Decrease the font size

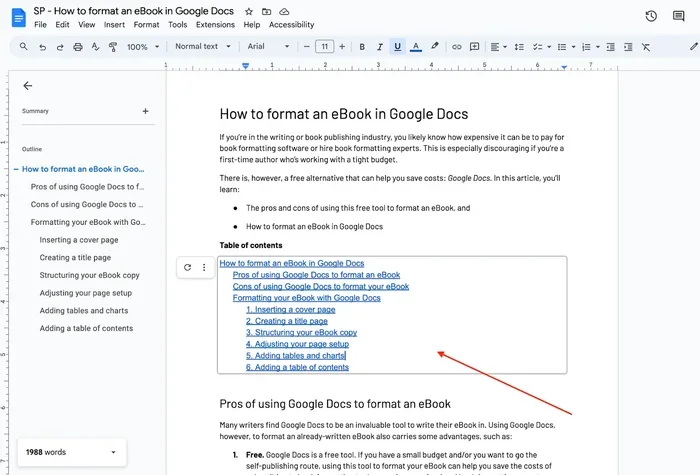pos(306,46)
